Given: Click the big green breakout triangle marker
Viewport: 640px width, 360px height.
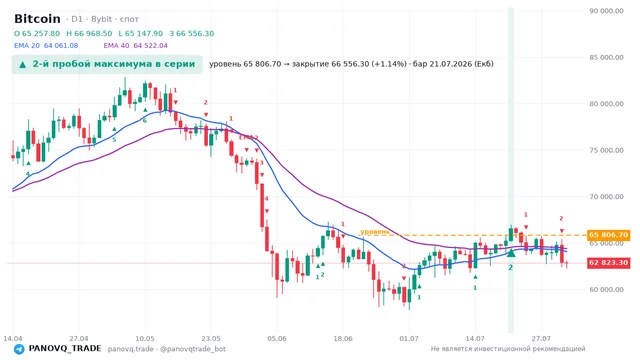Looking at the screenshot, I should tap(511, 253).
